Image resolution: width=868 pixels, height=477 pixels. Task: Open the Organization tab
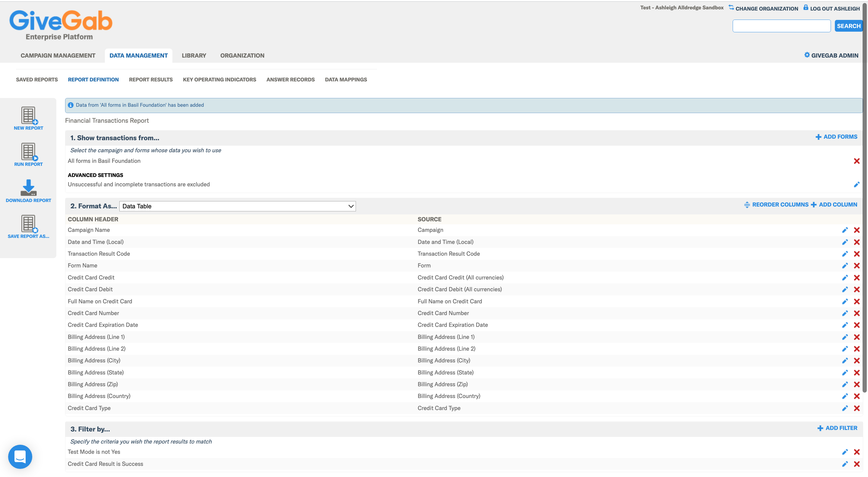pyautogui.click(x=242, y=55)
